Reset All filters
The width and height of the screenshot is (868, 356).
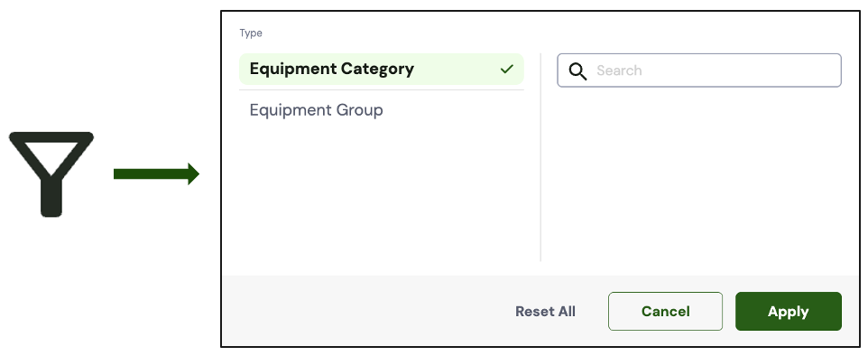point(545,312)
